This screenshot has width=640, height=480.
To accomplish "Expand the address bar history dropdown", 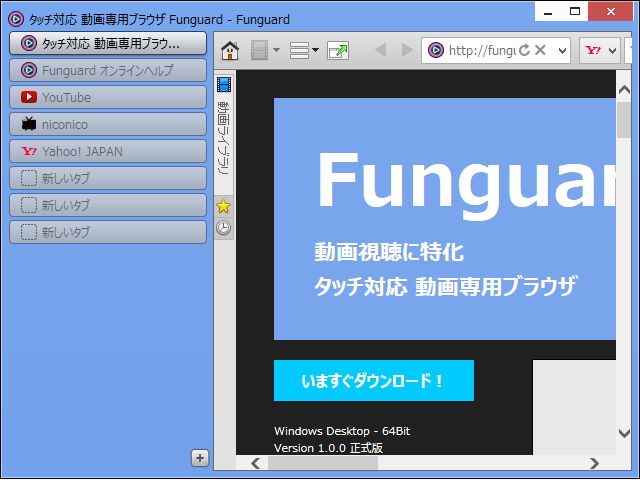I will [x=562, y=51].
